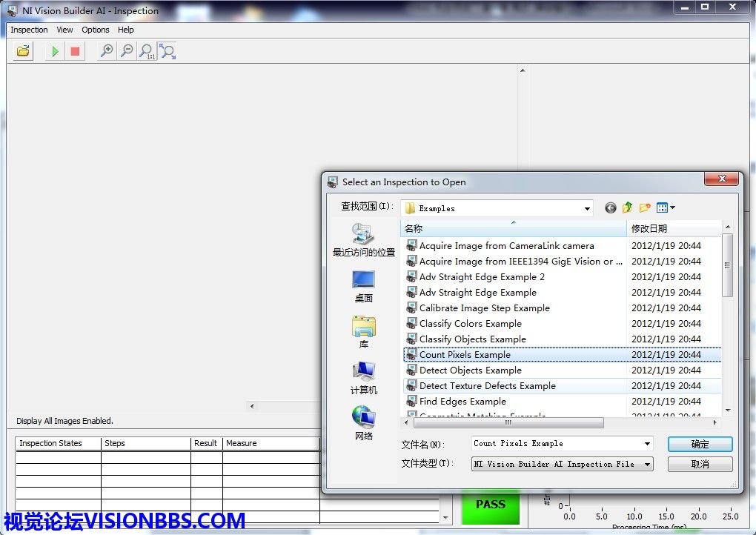Viewport: 756px width, 535px height.
Task: Expand the file type (文件类型) dropdown
Action: 647,464
